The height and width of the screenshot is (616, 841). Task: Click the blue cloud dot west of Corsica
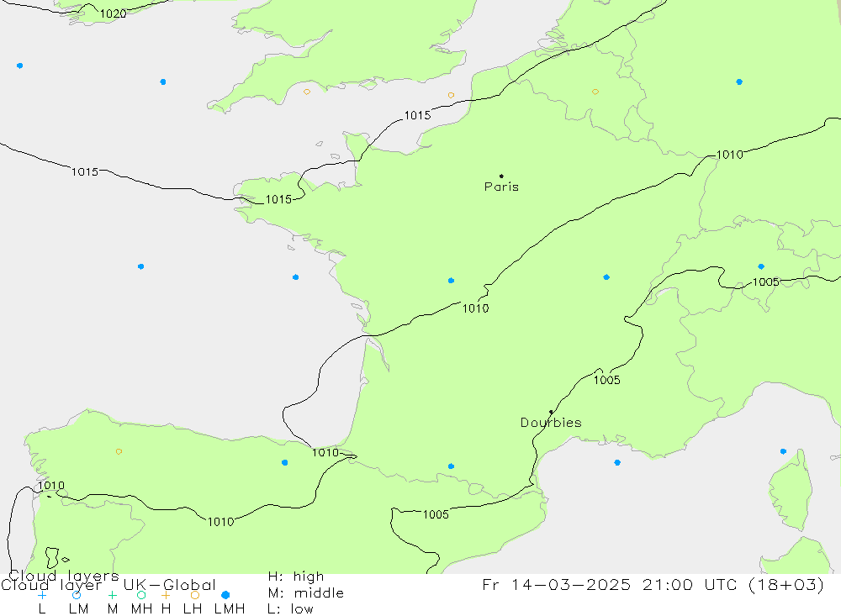(783, 451)
